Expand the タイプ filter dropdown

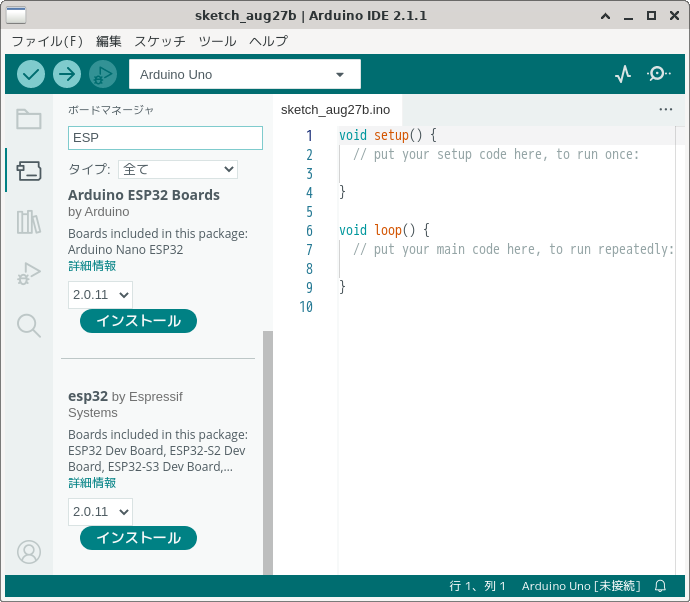coord(177,169)
